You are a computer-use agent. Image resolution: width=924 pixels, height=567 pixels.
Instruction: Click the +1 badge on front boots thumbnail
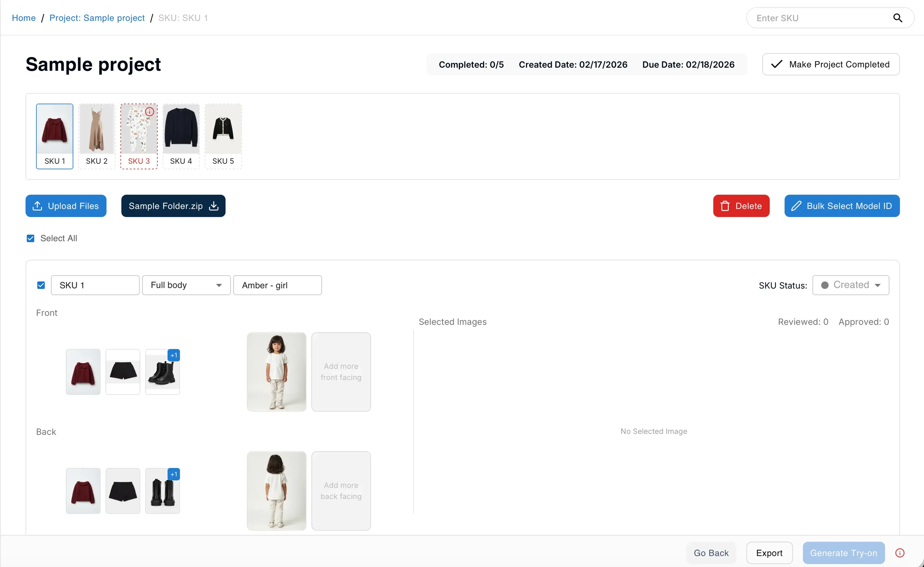click(174, 355)
